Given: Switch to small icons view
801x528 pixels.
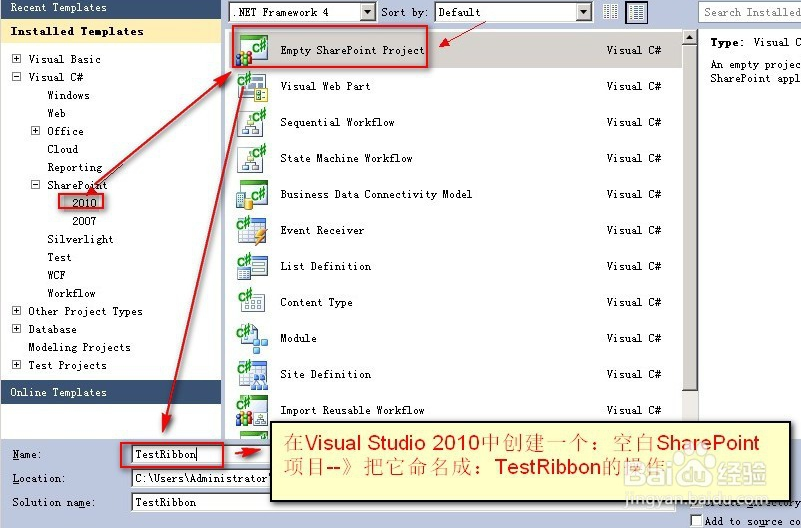Looking at the screenshot, I should pyautogui.click(x=610, y=12).
